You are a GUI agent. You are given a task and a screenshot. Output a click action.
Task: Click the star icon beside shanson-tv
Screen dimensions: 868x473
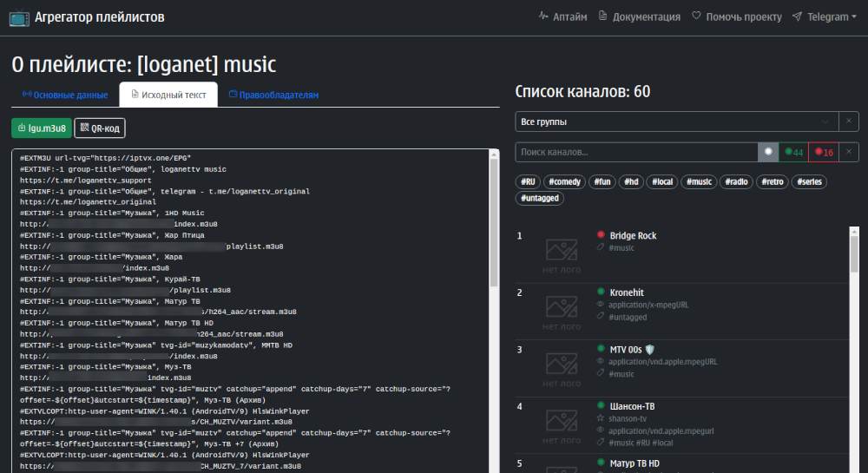click(601, 418)
